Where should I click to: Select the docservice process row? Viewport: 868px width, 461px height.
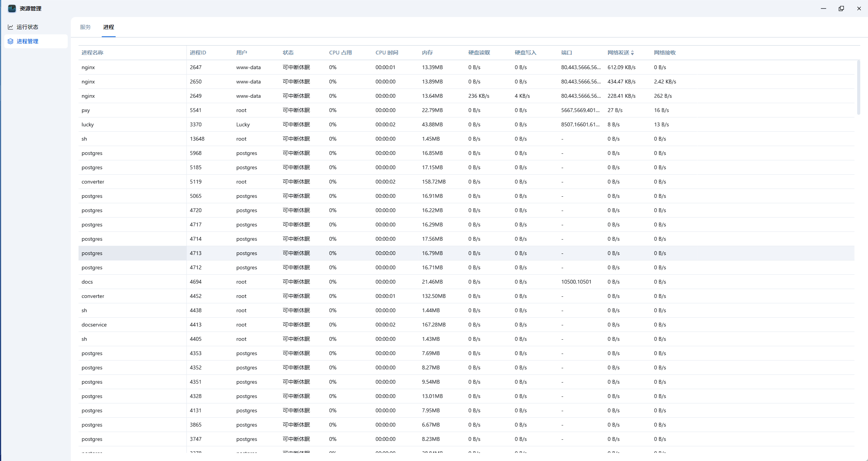pyautogui.click(x=94, y=325)
